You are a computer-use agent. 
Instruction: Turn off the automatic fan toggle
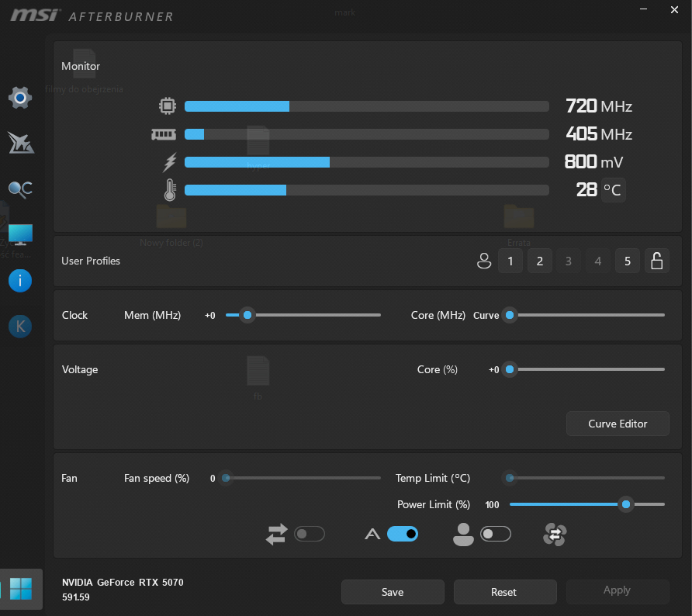[x=403, y=534]
